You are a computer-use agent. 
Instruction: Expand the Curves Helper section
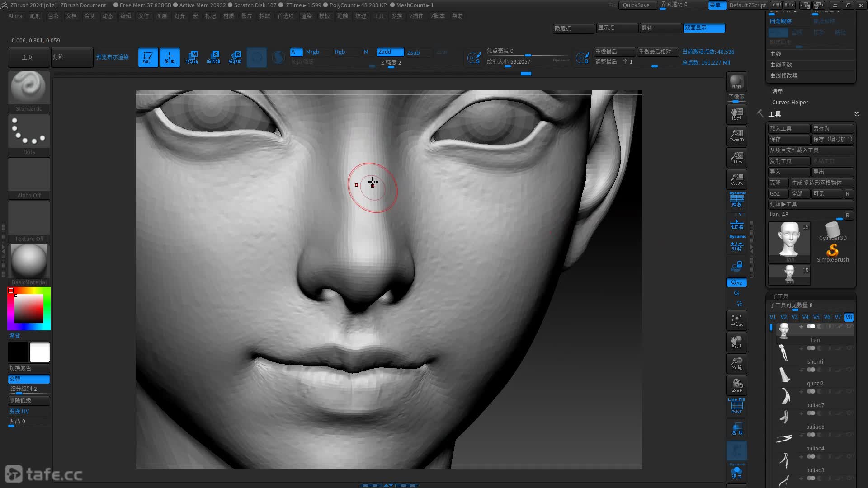pyautogui.click(x=790, y=103)
